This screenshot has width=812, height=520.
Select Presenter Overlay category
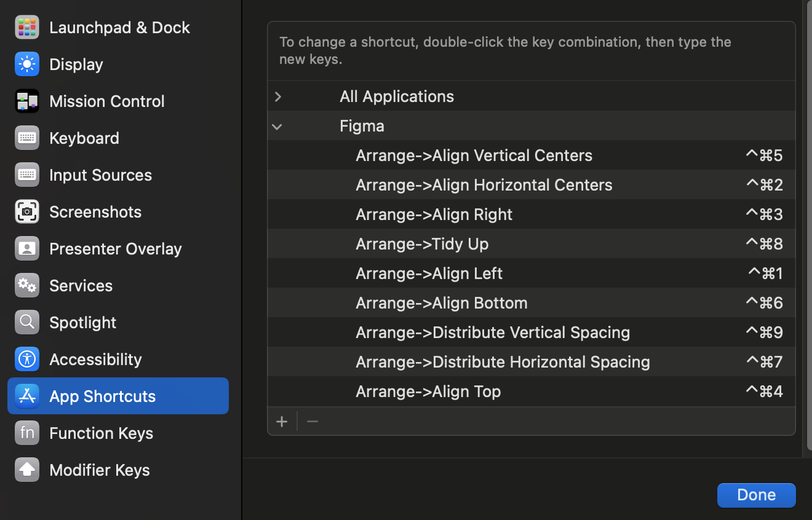118,249
